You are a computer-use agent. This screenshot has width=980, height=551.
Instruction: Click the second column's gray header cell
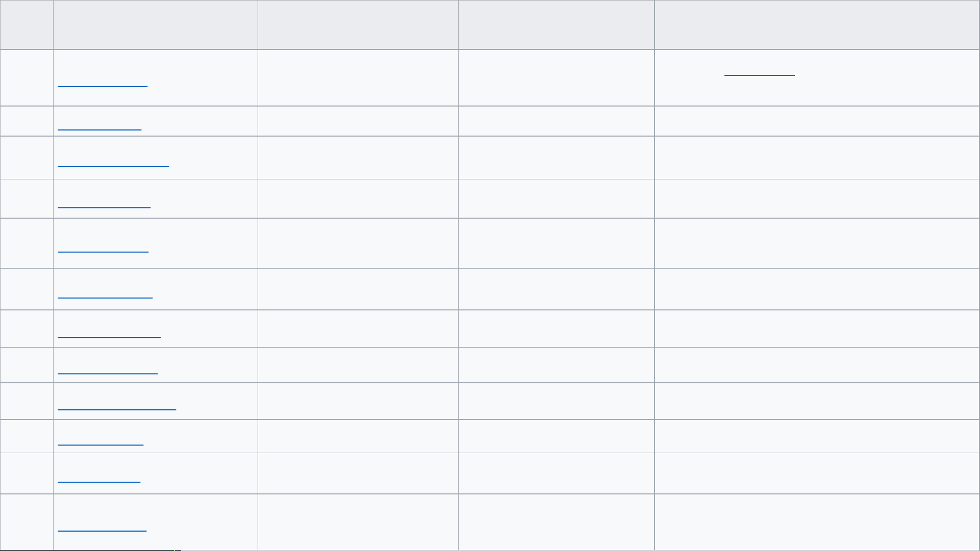(155, 24)
